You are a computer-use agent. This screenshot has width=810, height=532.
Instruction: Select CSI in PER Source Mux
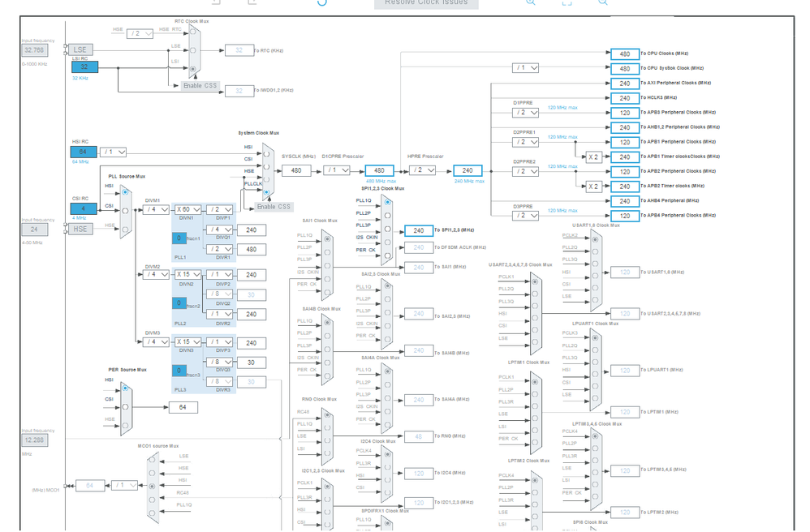(125, 407)
